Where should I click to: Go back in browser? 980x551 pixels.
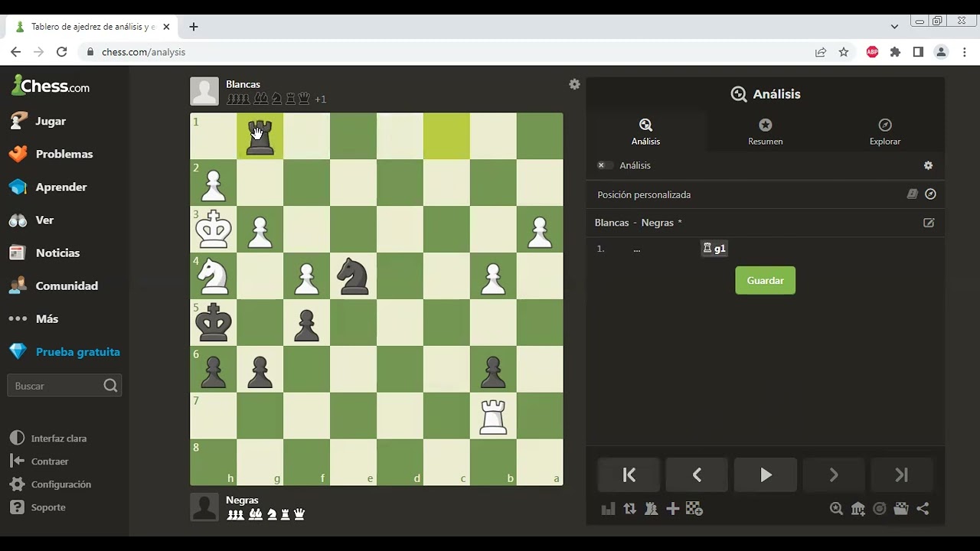coord(15,52)
